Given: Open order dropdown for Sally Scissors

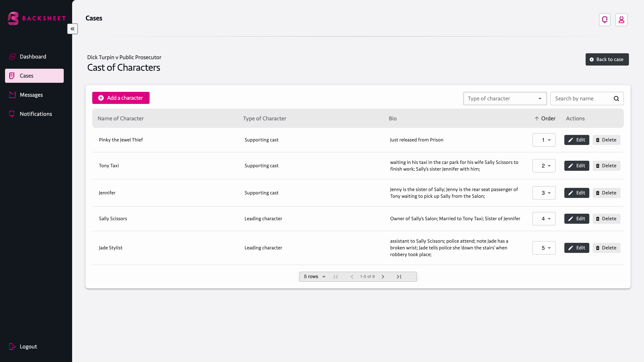Looking at the screenshot, I should coord(544,219).
